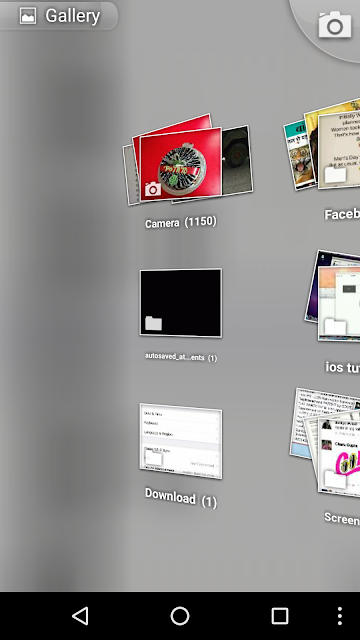Open the Camera album thumbnail stack
360x640 pixels.
[188, 159]
